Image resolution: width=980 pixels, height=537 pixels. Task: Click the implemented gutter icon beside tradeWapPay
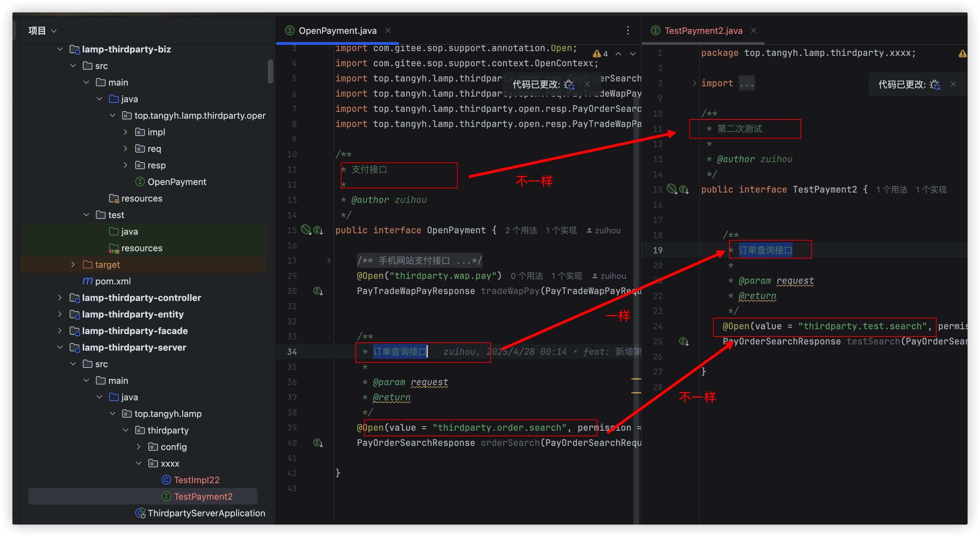click(318, 291)
